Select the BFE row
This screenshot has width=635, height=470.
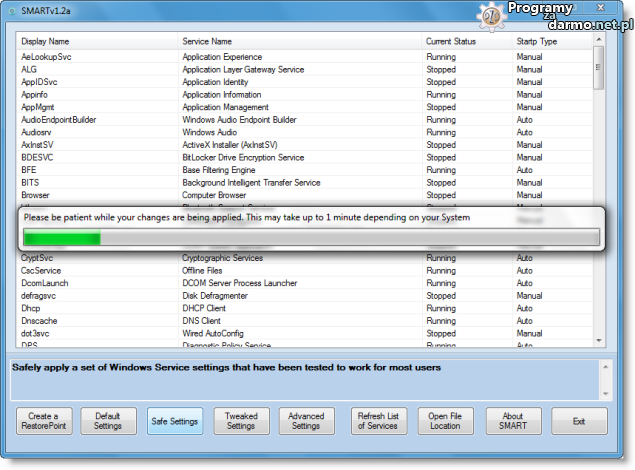coord(304,170)
